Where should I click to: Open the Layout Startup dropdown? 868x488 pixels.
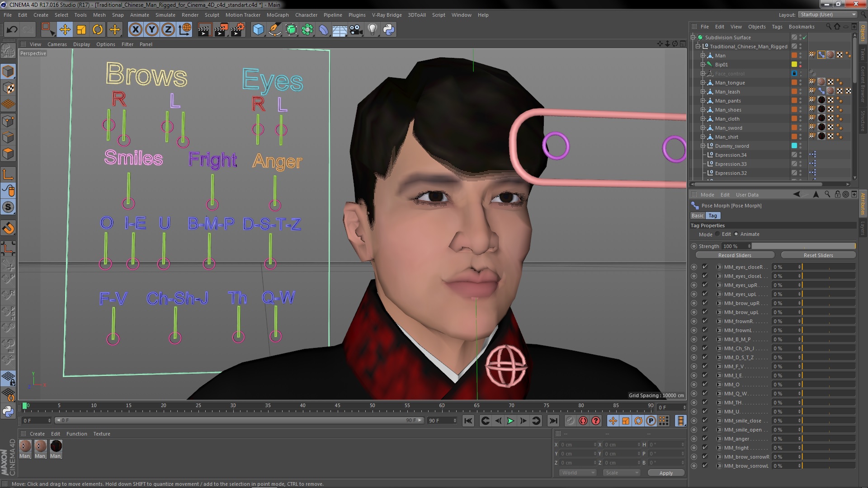tap(828, 14)
